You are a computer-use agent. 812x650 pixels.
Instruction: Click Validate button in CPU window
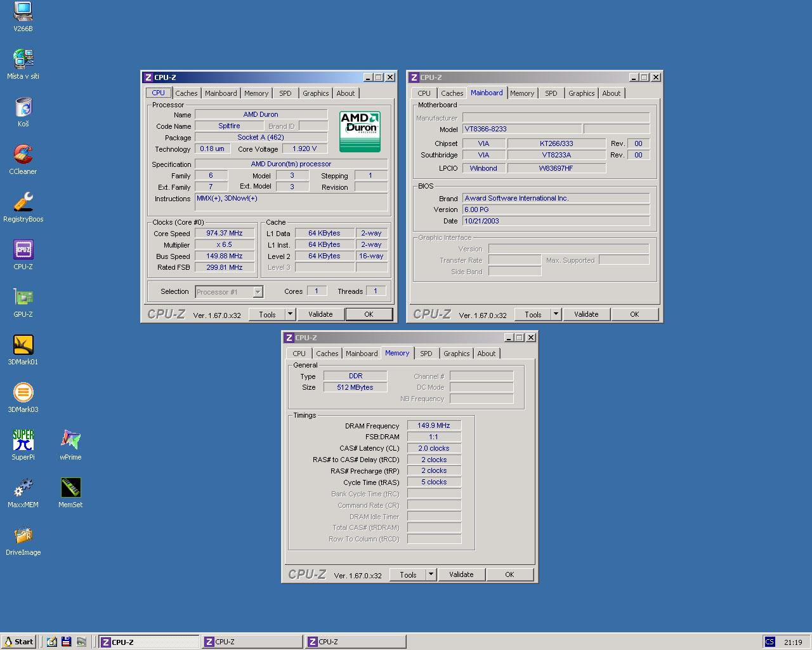(320, 314)
